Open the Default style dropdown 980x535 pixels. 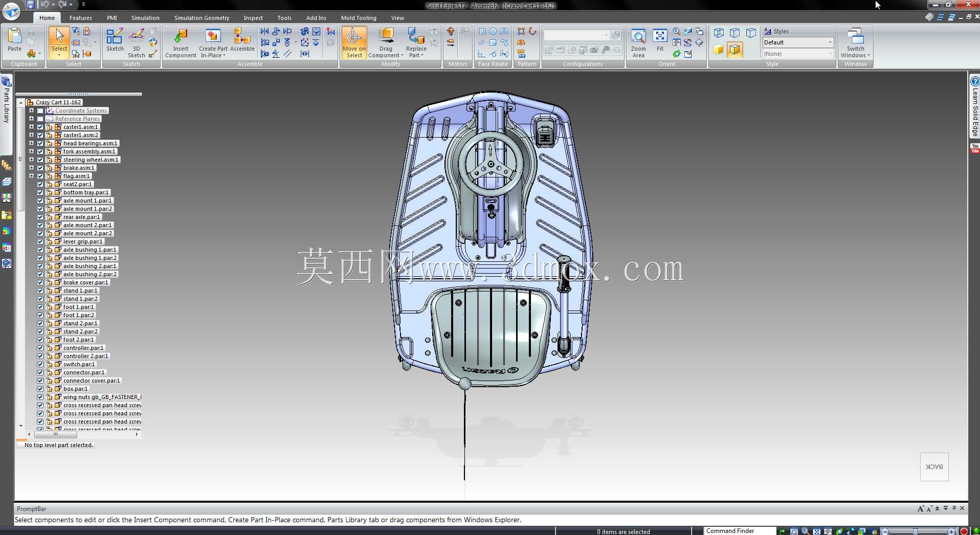pyautogui.click(x=830, y=42)
